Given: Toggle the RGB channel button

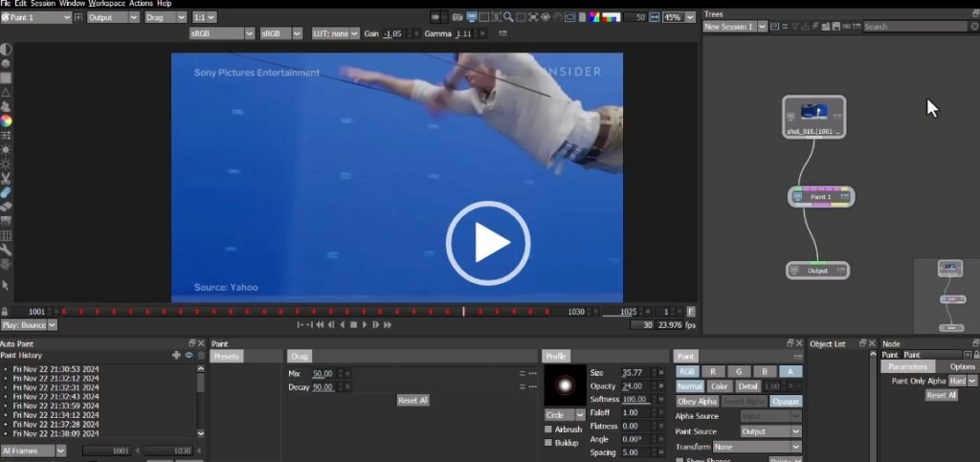Looking at the screenshot, I should 687,371.
